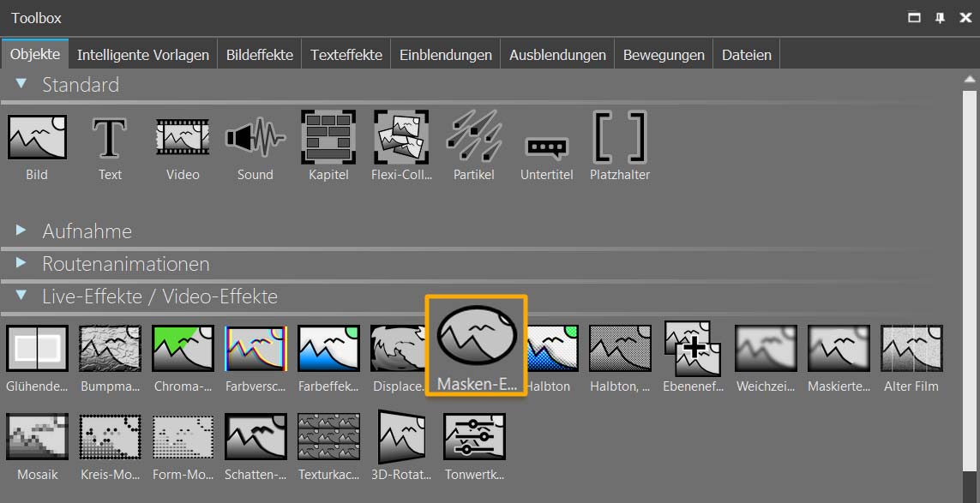
Task: Expand the Routenanimationen section
Action: point(21,263)
